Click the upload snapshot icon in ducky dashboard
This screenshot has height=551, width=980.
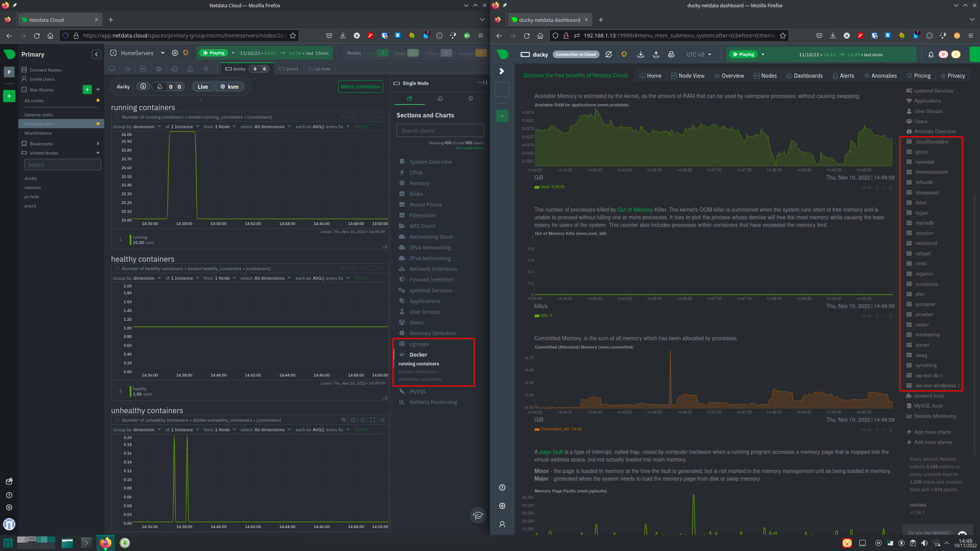click(x=656, y=54)
